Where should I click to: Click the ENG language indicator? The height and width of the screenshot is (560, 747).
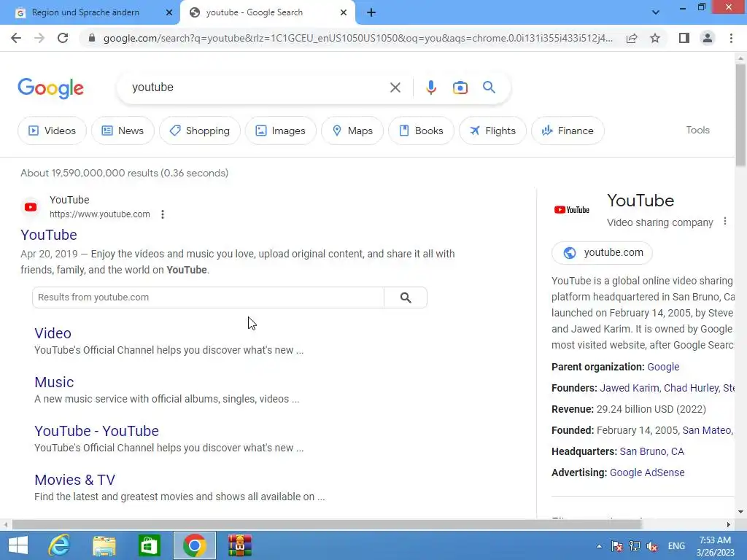[676, 546]
